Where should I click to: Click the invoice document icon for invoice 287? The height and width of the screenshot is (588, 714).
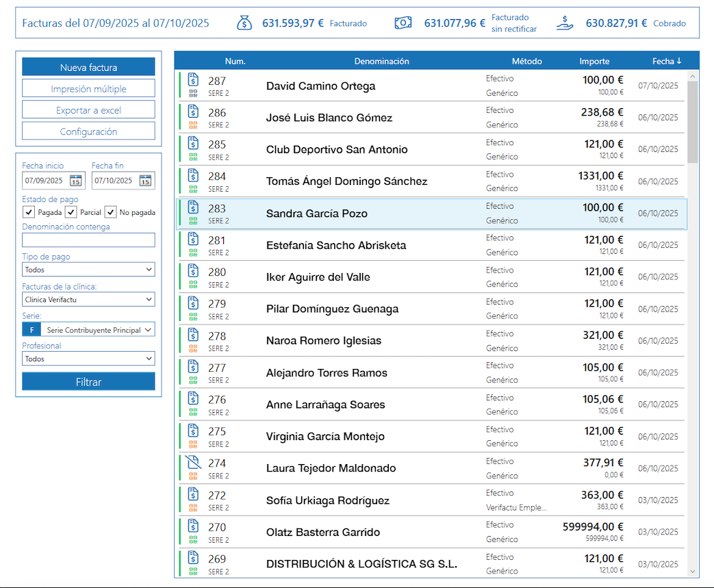coord(193,79)
